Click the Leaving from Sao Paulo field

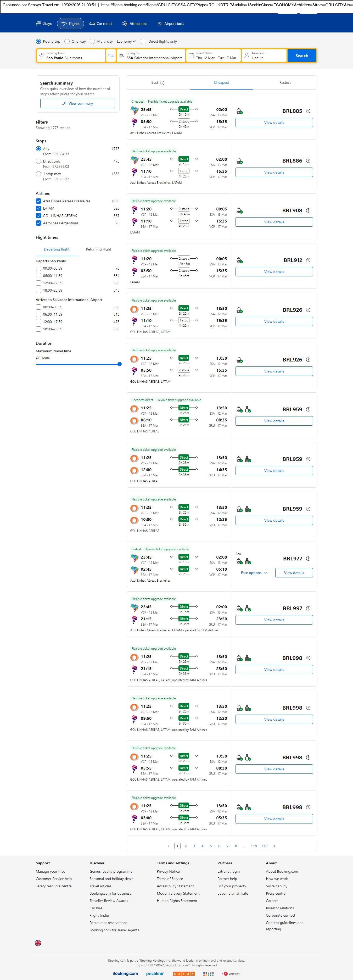click(x=71, y=55)
